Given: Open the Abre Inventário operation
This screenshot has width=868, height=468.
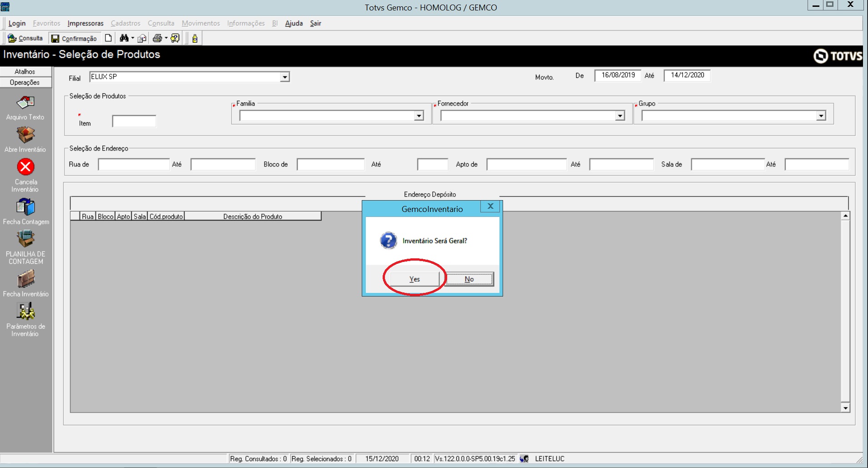Looking at the screenshot, I should click(x=25, y=135).
